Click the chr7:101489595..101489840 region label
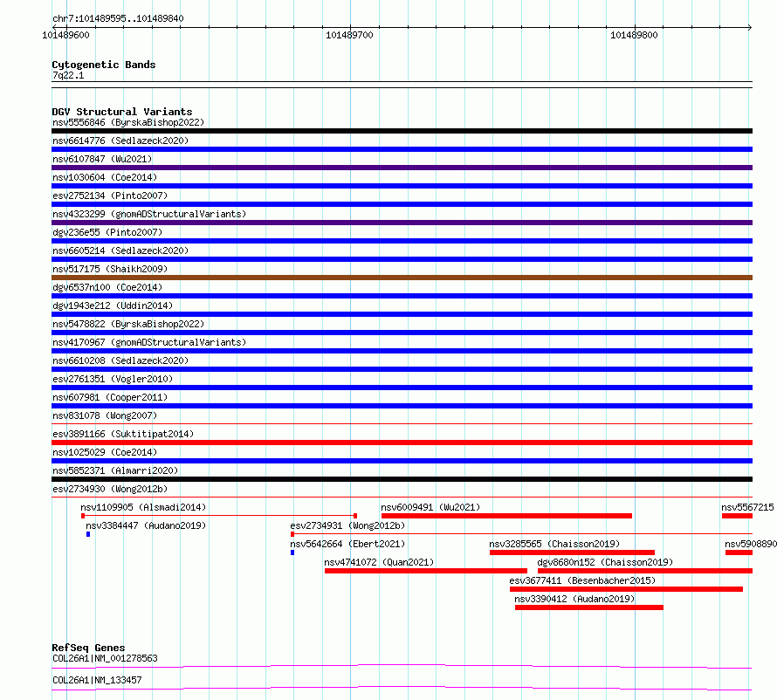Viewport: 777px width, 700px height. 118,18
